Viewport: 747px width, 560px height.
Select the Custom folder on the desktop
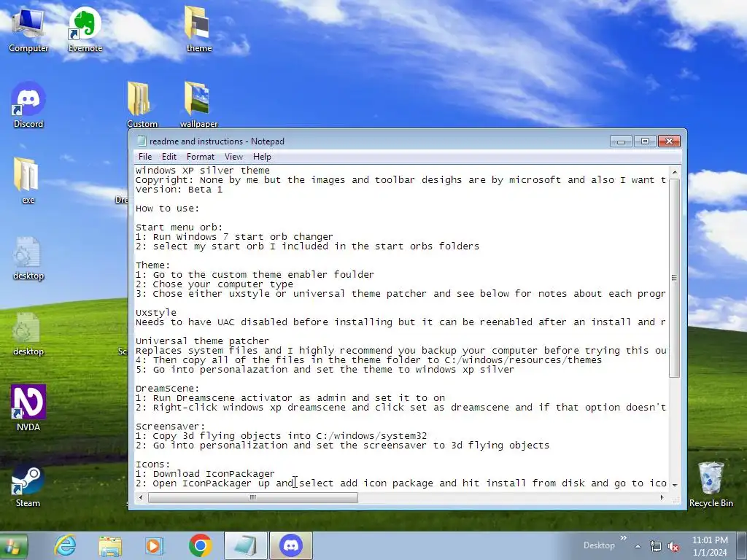pyautogui.click(x=142, y=105)
